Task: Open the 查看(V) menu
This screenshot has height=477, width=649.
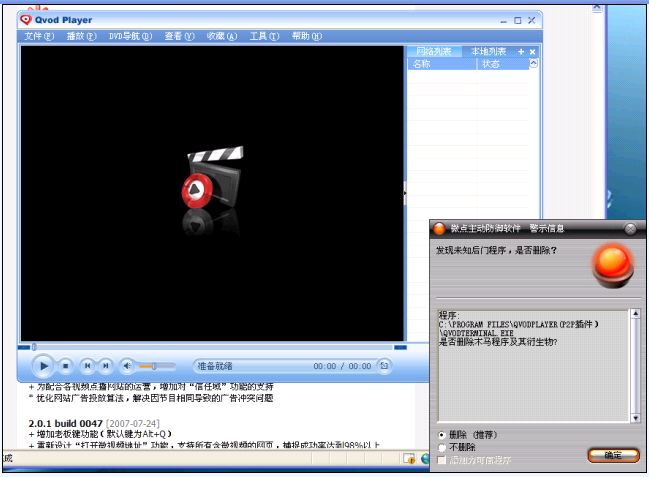Action: [x=179, y=36]
